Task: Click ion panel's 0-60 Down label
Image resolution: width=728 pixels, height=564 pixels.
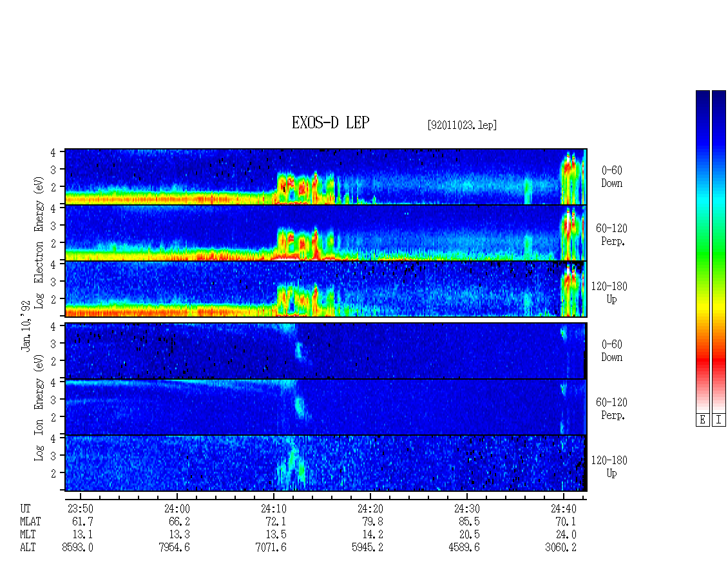Action: pyautogui.click(x=611, y=351)
